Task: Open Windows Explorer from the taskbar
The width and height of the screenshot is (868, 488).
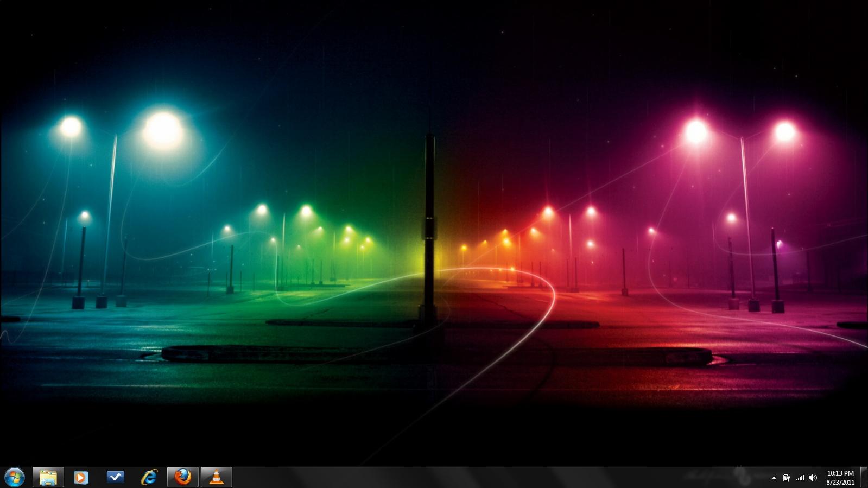Action: [x=48, y=478]
